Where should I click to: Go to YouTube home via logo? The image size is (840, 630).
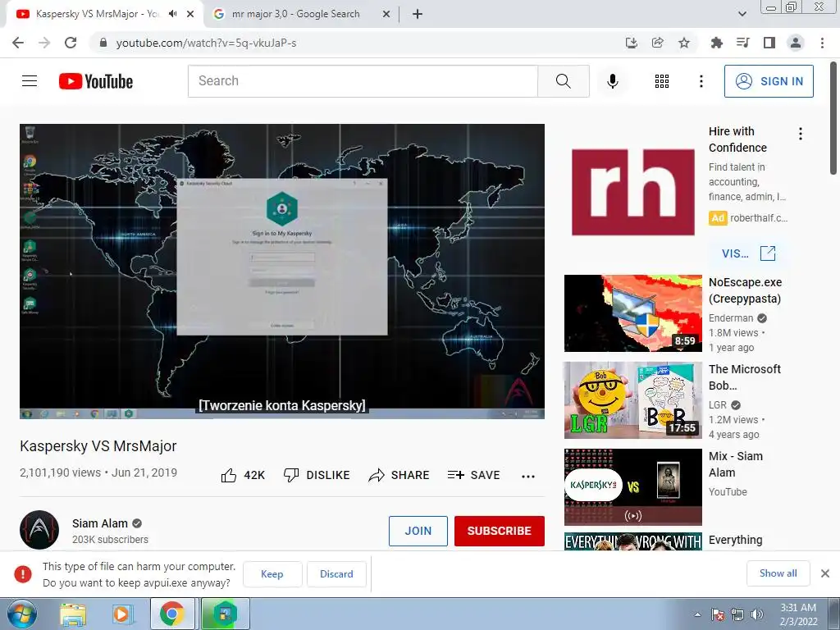click(x=96, y=81)
